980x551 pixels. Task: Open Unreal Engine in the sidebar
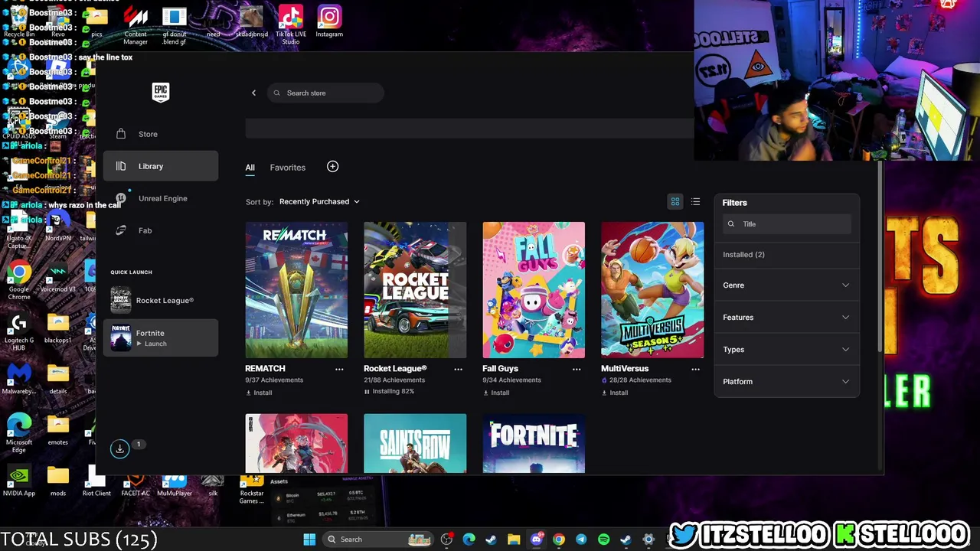click(x=161, y=198)
